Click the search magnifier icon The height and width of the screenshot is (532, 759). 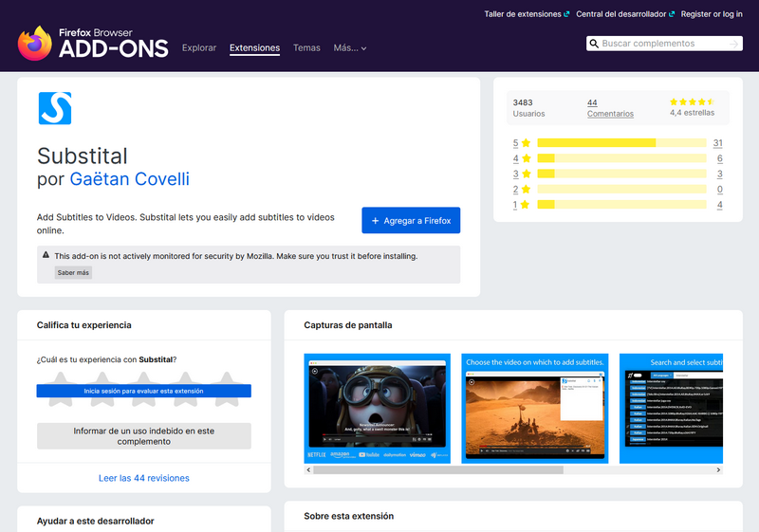[x=594, y=44]
